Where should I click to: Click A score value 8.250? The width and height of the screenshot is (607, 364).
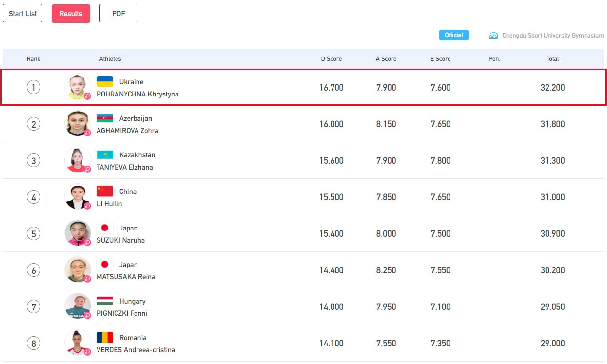click(x=386, y=270)
